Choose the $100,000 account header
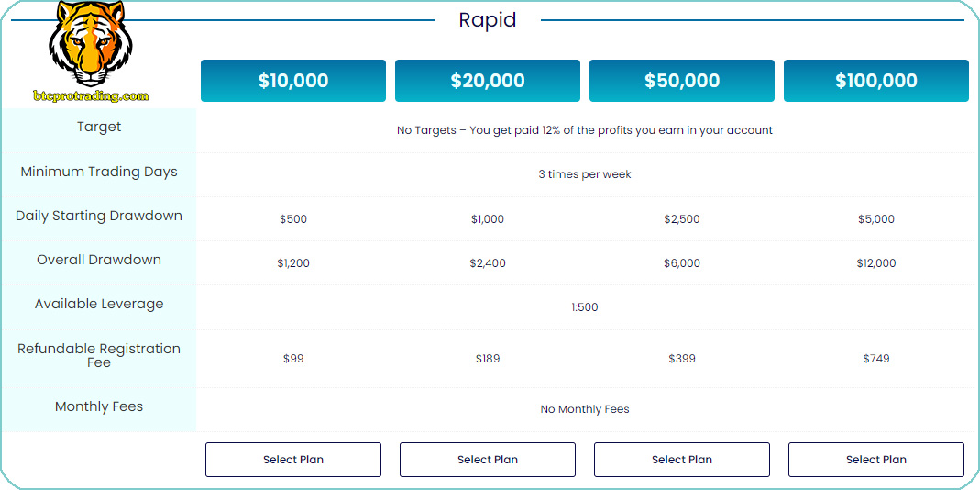 (876, 81)
